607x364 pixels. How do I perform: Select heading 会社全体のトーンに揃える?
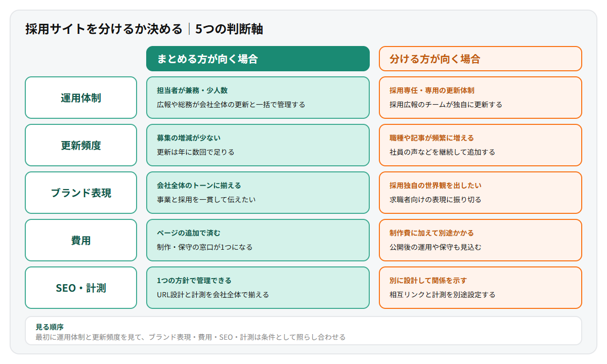[199, 186]
